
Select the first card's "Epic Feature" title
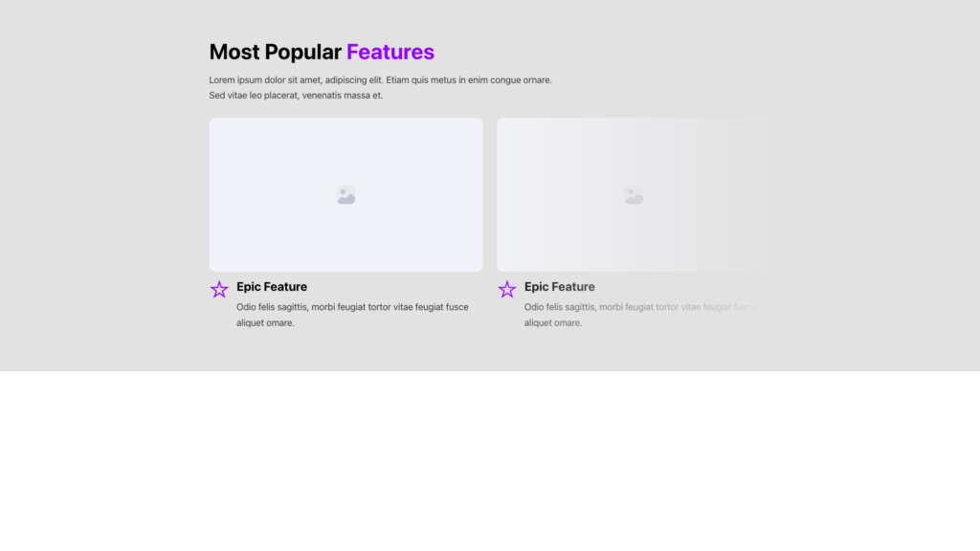272,287
